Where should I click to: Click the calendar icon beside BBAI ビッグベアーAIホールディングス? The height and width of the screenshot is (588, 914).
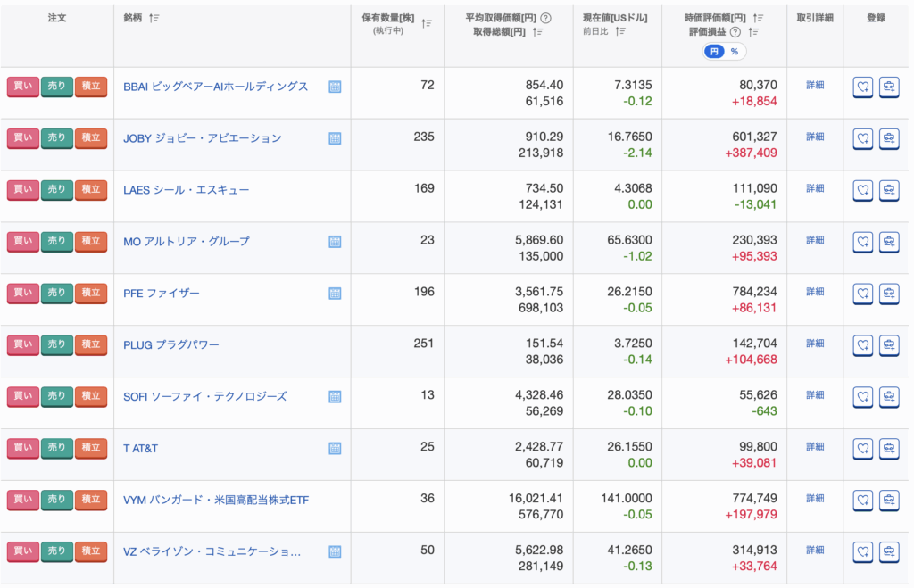pyautogui.click(x=335, y=87)
